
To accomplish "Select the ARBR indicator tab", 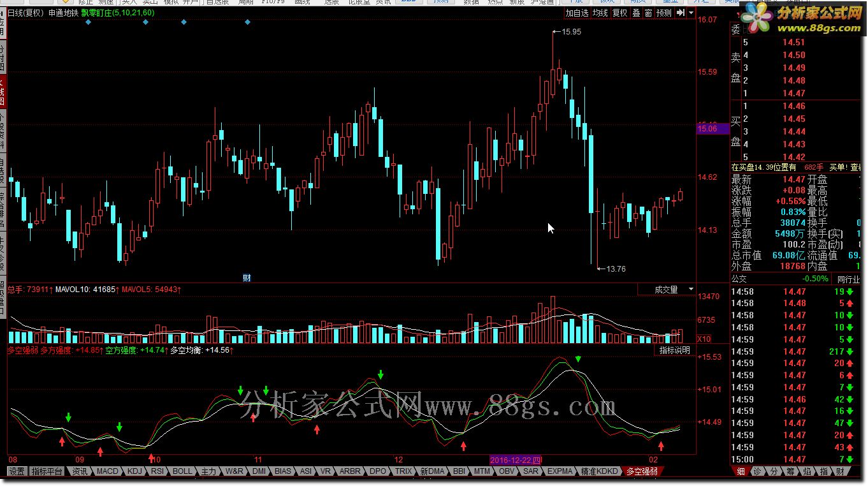I will 350,471.
